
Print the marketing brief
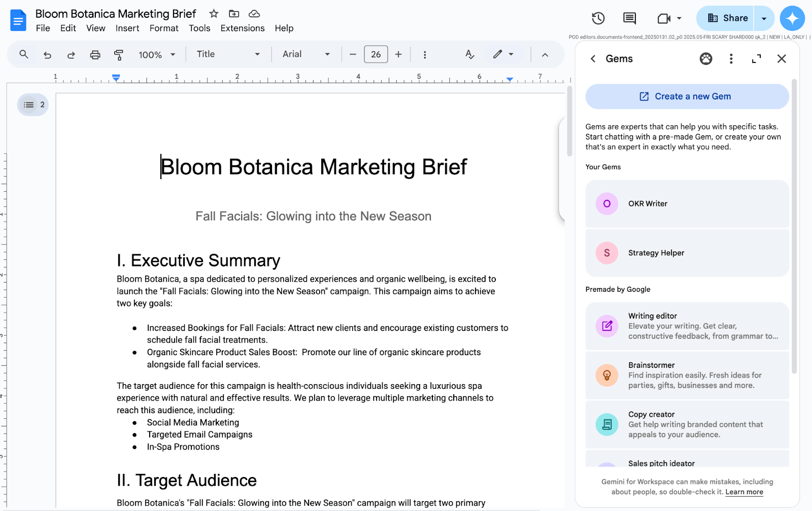pyautogui.click(x=95, y=54)
